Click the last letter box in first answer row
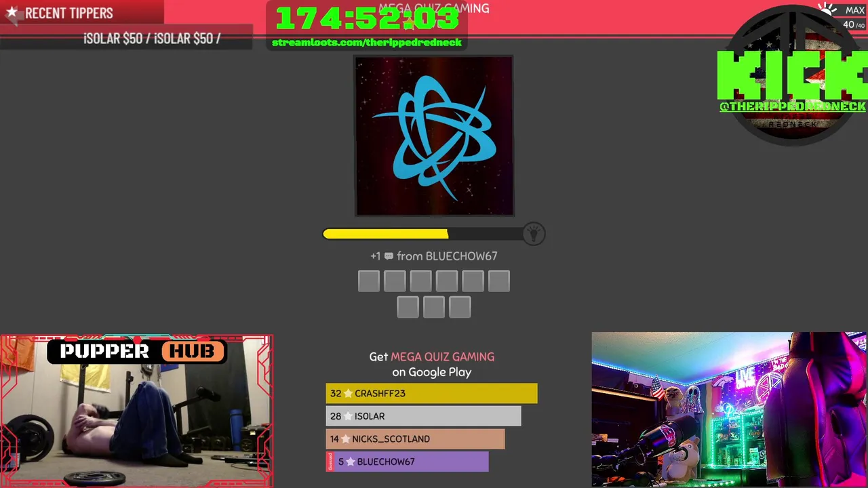 pyautogui.click(x=499, y=281)
